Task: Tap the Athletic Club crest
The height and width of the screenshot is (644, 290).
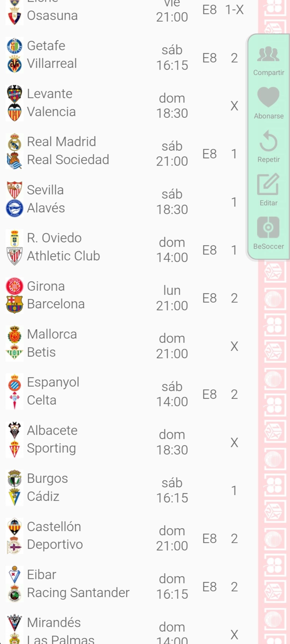Action: [15, 256]
